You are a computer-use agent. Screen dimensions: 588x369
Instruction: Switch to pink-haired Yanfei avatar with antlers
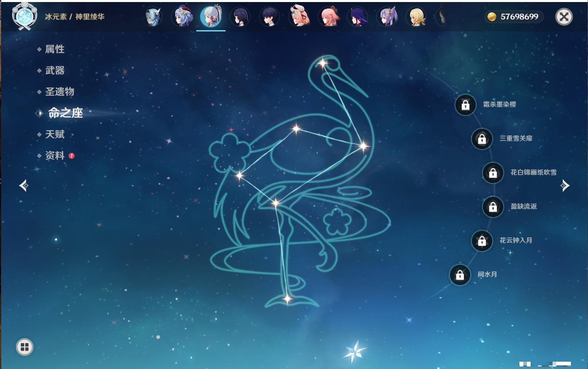[299, 17]
